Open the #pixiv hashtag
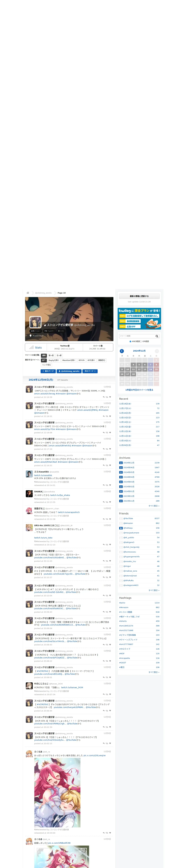Viewport: 186px width, 868px height. coord(122,603)
